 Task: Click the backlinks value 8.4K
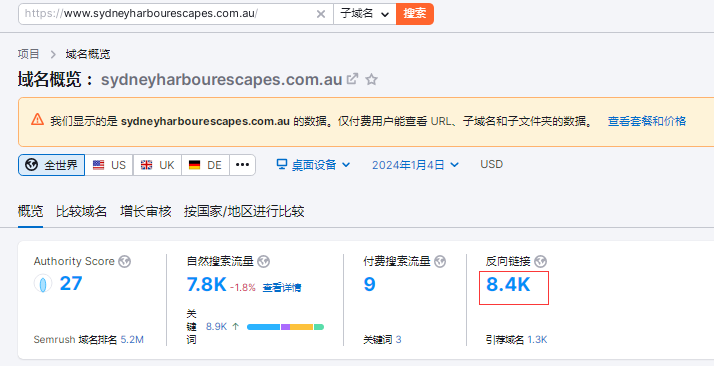[508, 285]
